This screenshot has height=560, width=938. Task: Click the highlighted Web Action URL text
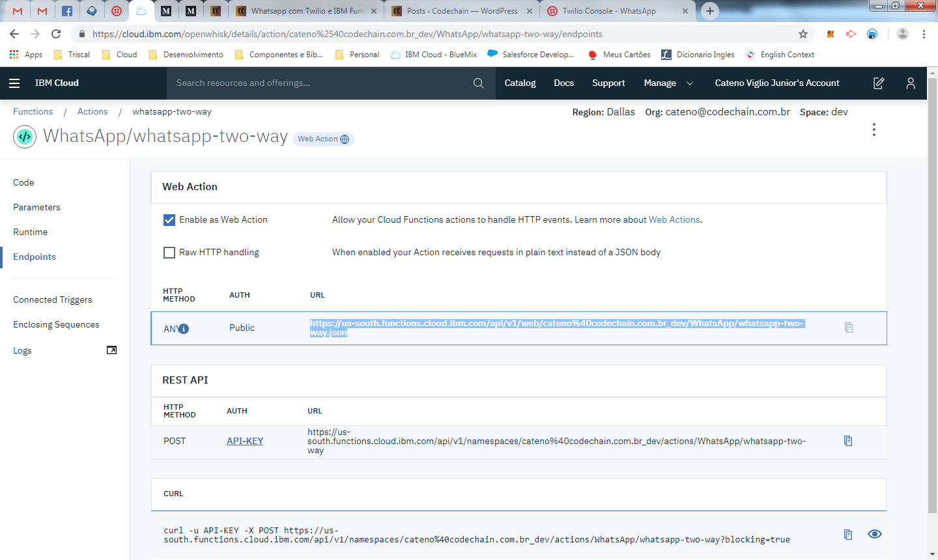coord(558,328)
